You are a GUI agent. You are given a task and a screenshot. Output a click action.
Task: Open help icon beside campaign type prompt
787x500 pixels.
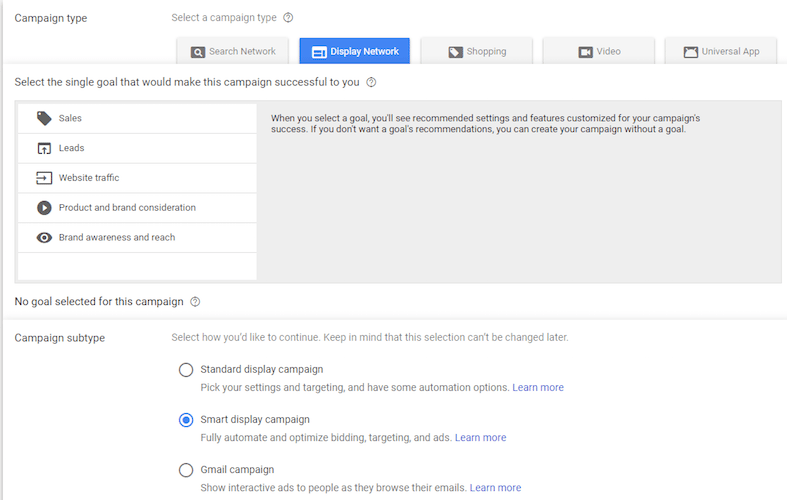288,18
